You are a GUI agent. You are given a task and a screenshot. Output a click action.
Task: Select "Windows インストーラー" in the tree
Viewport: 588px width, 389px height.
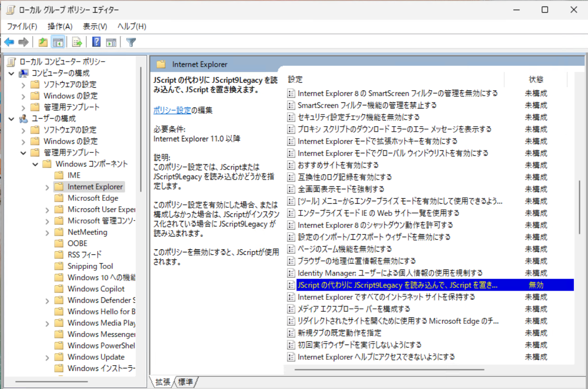101,368
